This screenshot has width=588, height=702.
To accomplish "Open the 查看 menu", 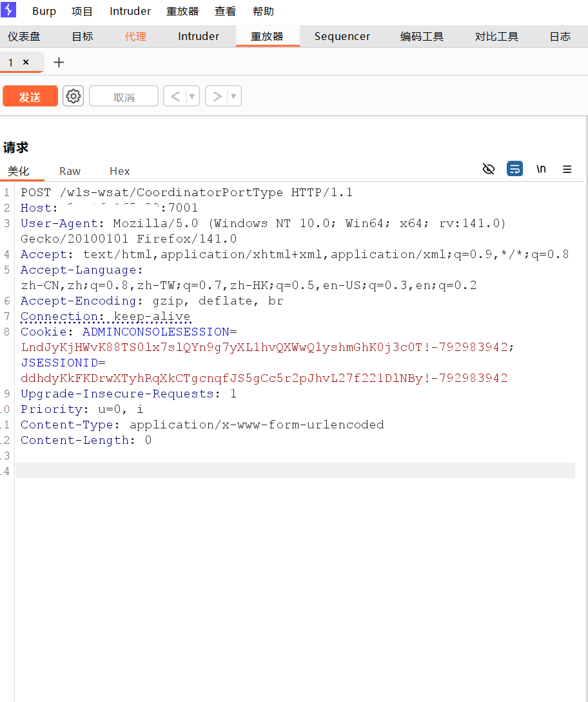I will pyautogui.click(x=225, y=11).
